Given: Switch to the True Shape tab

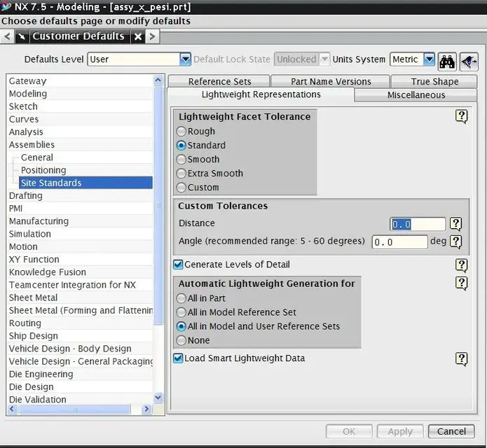Looking at the screenshot, I should coord(434,81).
